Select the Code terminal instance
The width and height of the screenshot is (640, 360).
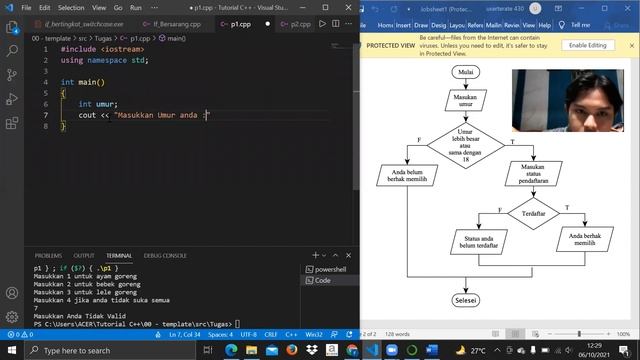(330, 280)
